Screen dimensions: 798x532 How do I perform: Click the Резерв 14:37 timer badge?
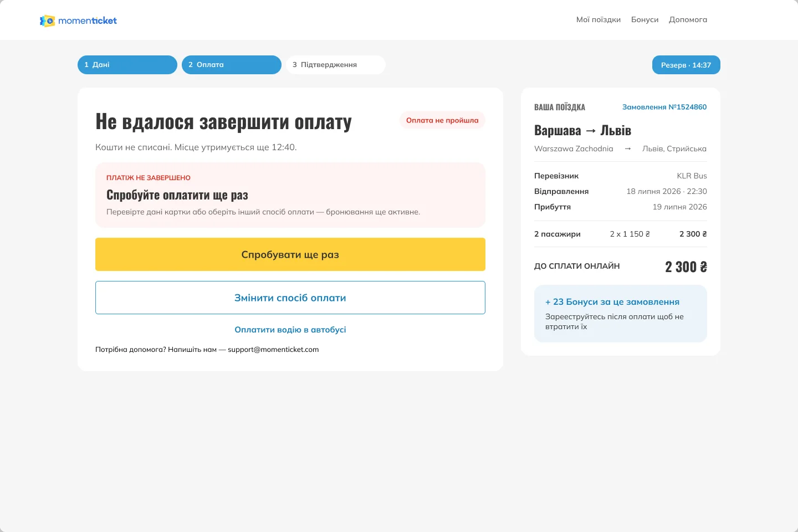pyautogui.click(x=686, y=65)
